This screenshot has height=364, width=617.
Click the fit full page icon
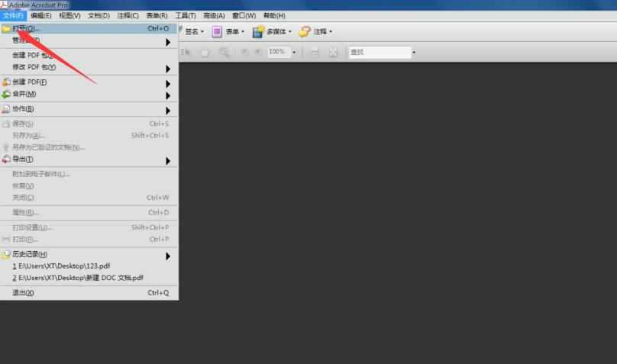(x=333, y=52)
